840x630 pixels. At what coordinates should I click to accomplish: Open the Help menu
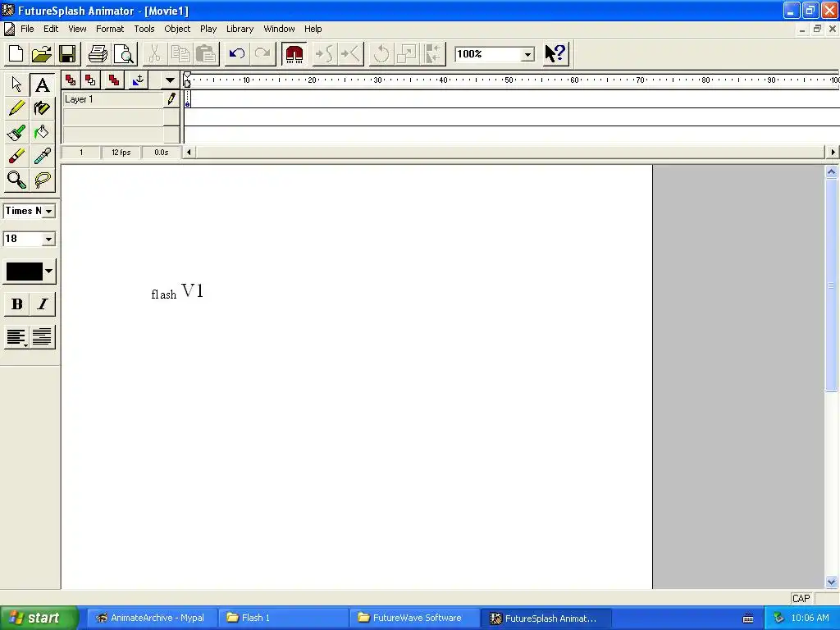point(313,29)
